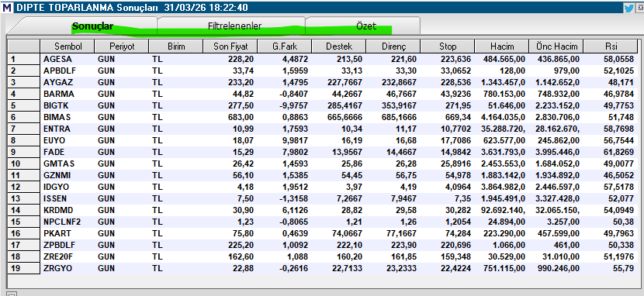The image size is (644, 296).
Task: Click GMTAS support value 25,86
Action: [351, 164]
